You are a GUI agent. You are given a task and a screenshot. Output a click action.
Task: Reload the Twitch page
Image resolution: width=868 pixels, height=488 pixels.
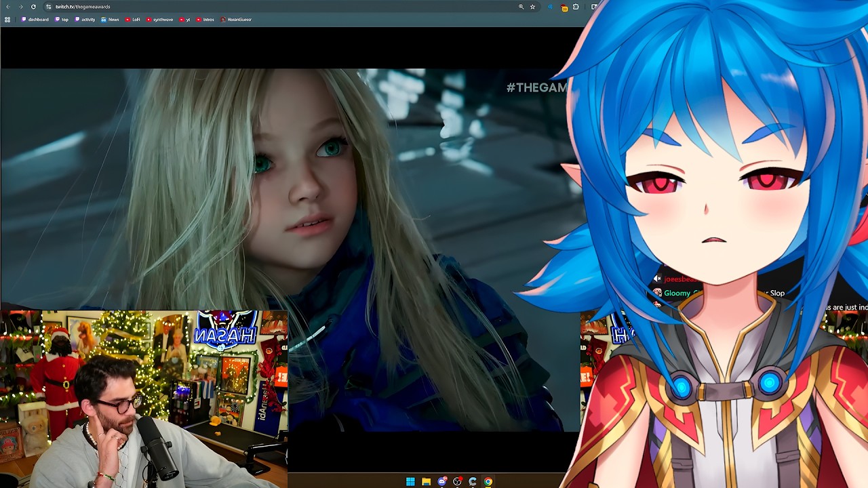pyautogui.click(x=33, y=7)
